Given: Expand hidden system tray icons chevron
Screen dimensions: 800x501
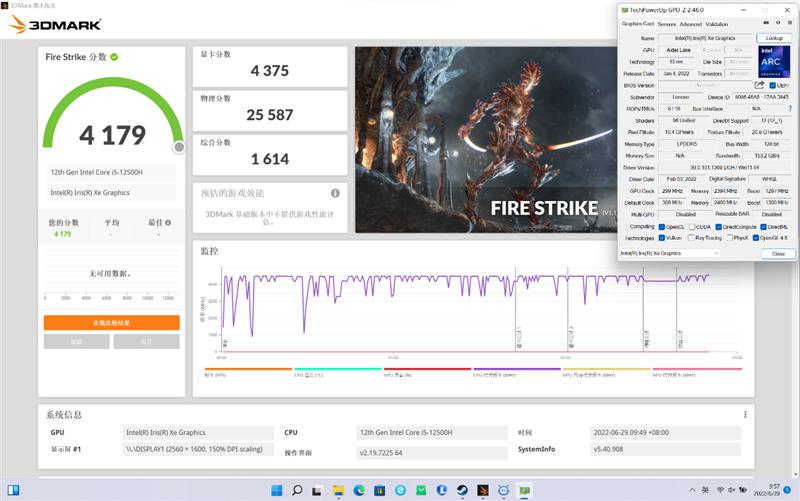Looking at the screenshot, I should [x=692, y=490].
